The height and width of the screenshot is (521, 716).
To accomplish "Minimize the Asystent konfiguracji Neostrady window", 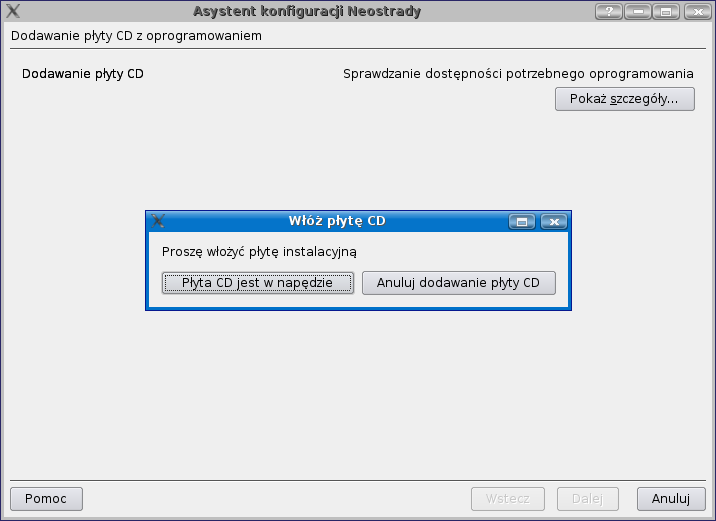I will coord(638,12).
